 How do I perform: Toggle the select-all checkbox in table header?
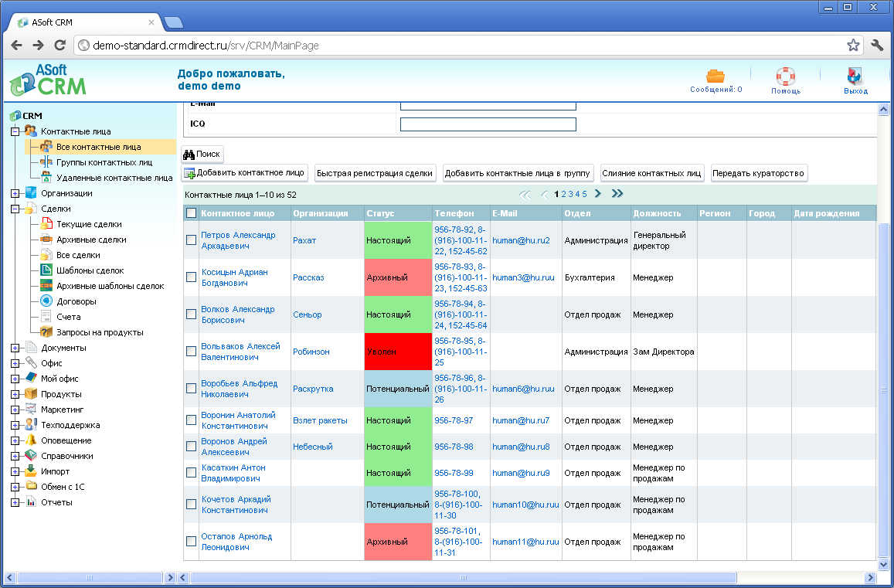[191, 212]
